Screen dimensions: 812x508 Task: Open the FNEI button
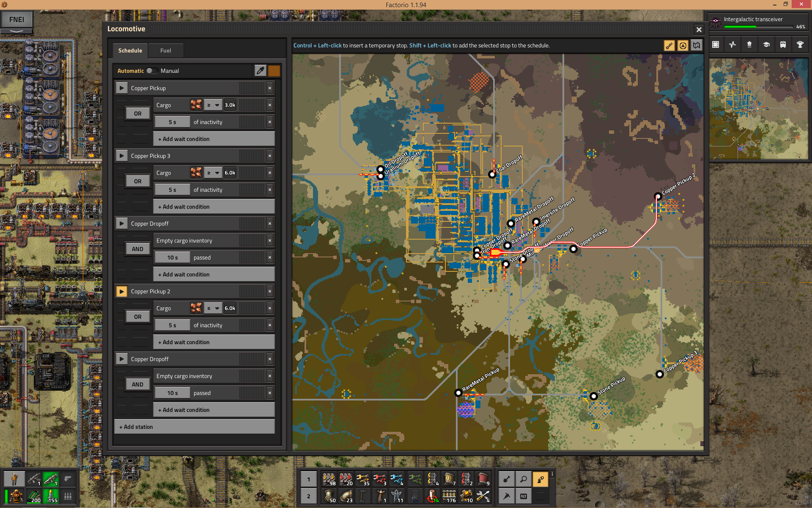(16, 19)
